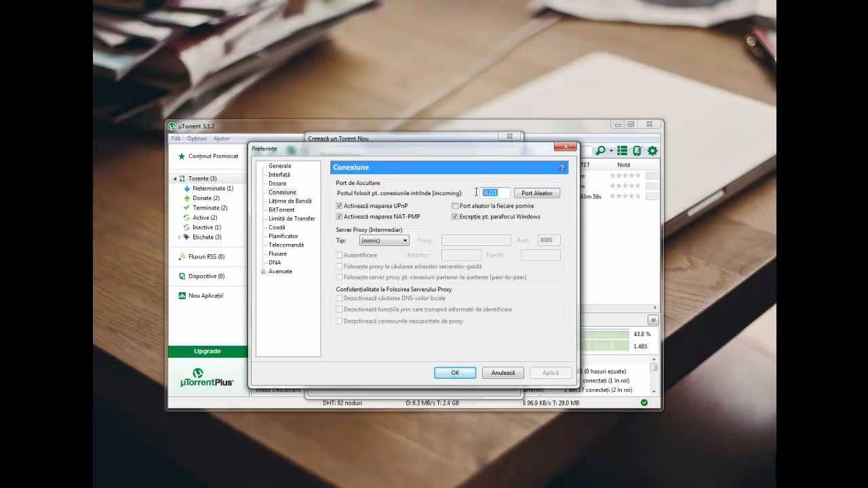Click the remote device icon in uTorrent toolbar

coord(637,151)
